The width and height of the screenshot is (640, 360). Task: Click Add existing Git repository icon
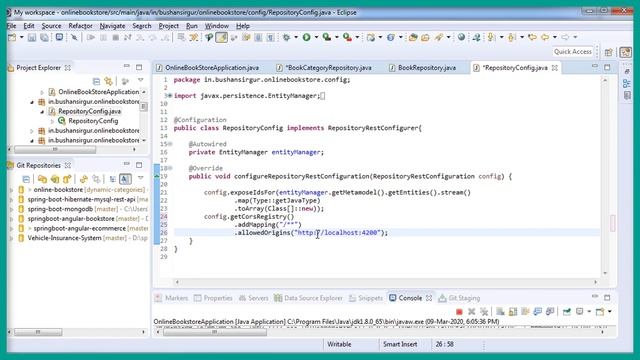pyautogui.click(x=42, y=179)
